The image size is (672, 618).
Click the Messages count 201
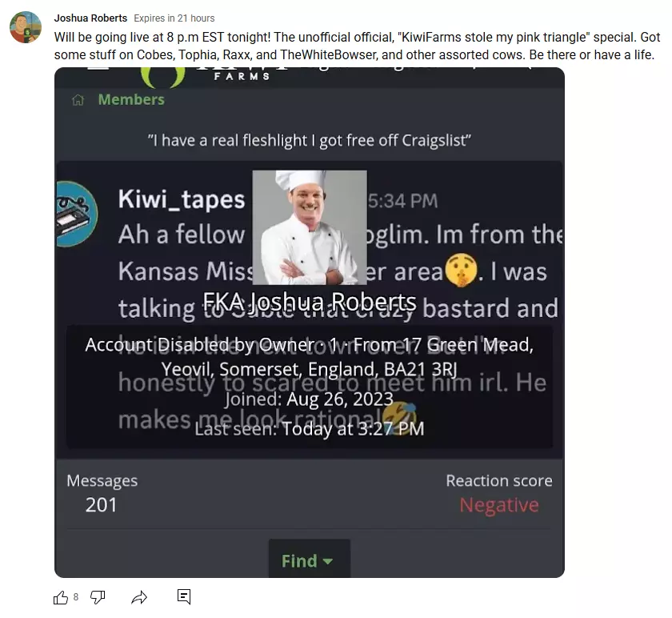point(101,505)
